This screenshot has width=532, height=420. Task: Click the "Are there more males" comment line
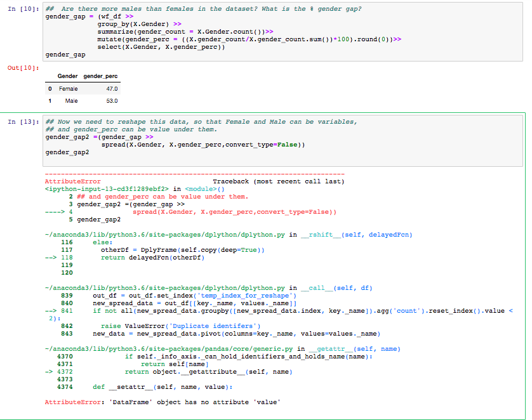tap(204, 9)
